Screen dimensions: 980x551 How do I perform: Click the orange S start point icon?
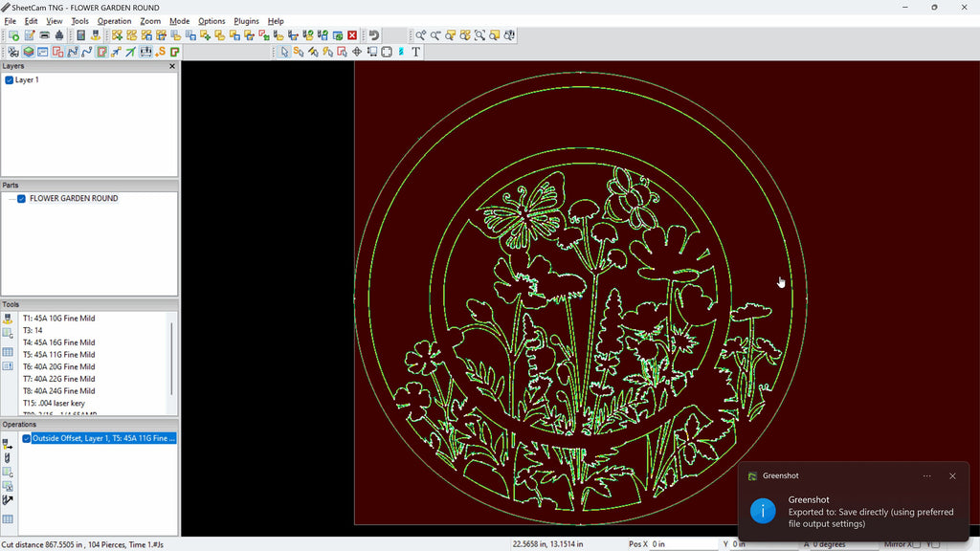click(x=161, y=52)
